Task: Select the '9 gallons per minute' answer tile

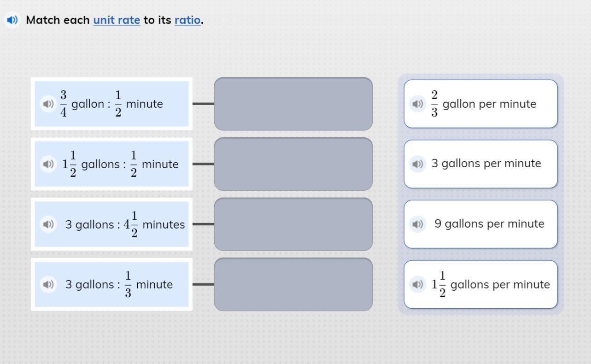Action: (x=481, y=224)
